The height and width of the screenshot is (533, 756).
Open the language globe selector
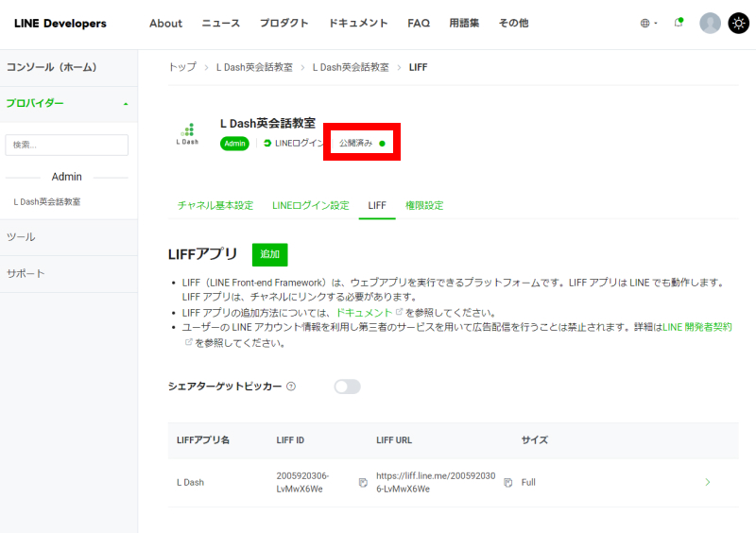[648, 23]
